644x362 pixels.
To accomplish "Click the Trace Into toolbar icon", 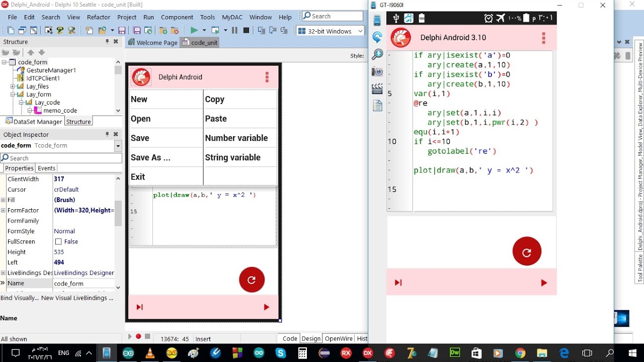I will pos(261,31).
